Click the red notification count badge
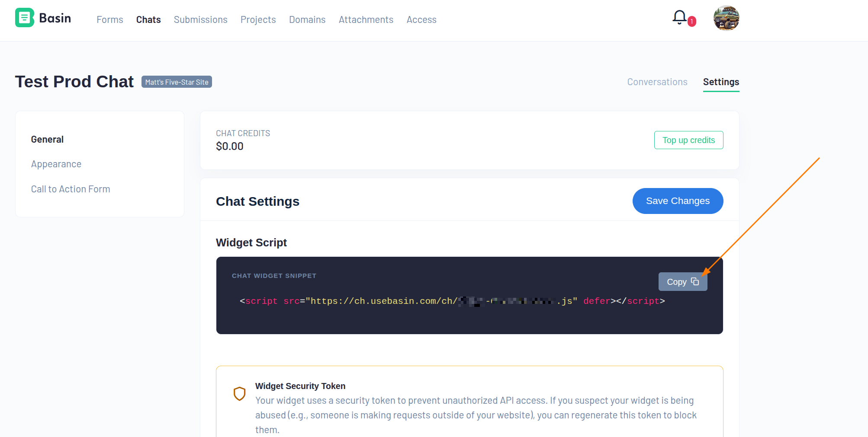Screen dimensions: 868x437 click(x=691, y=21)
